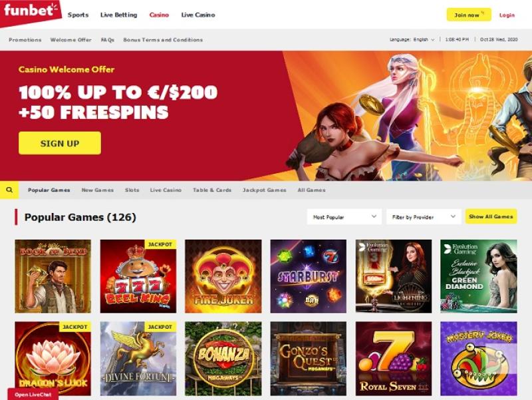Select the Table & Cards tab
Viewport: 532px width, 400px height.
(212, 190)
